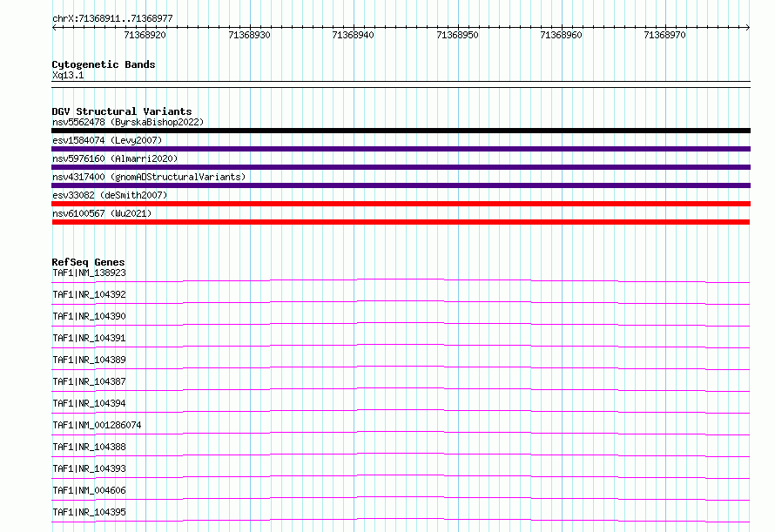The width and height of the screenshot is (775, 532).
Task: Click ruler position label 71368920
Action: (145, 35)
